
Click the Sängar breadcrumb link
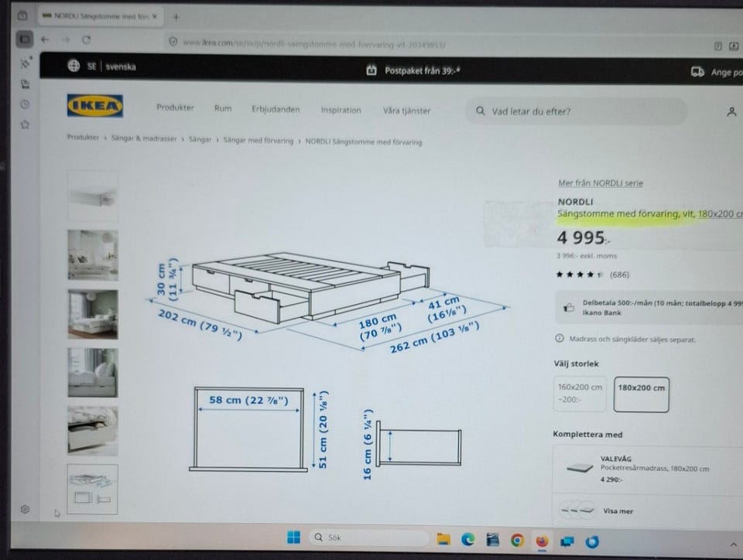click(200, 140)
